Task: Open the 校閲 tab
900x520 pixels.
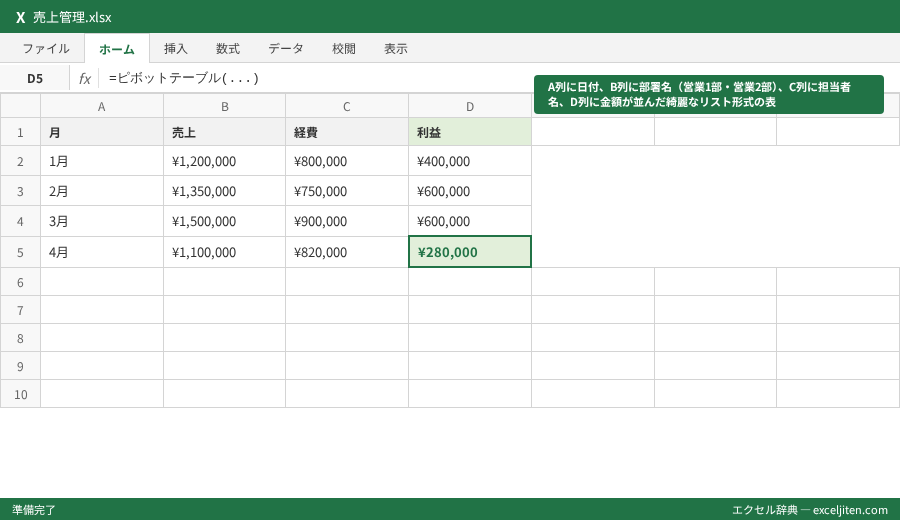Action: 344,49
